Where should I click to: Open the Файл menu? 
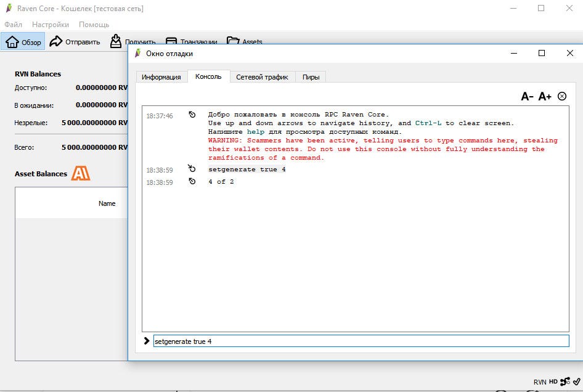[13, 25]
